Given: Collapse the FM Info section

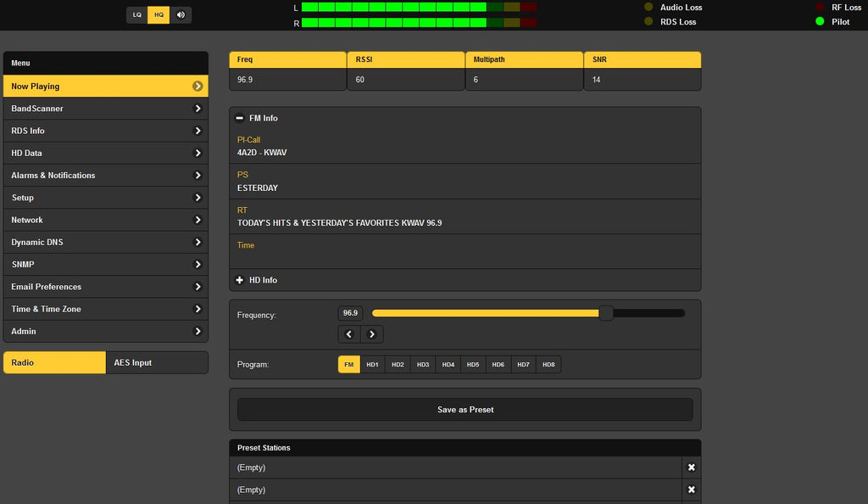Looking at the screenshot, I should [x=240, y=118].
